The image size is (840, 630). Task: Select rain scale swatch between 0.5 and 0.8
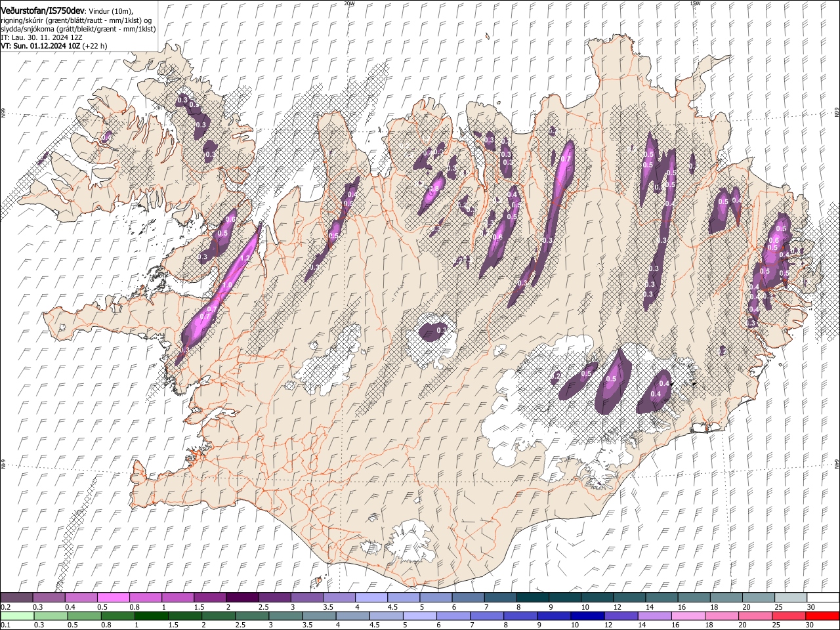[84, 616]
